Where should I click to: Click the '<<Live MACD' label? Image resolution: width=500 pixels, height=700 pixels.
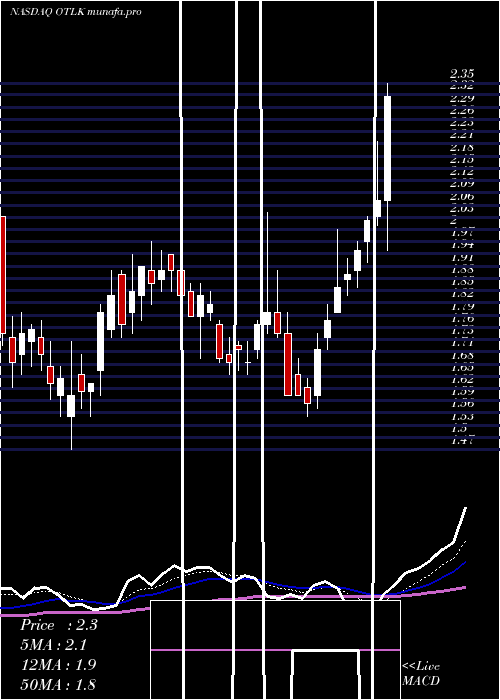[421, 673]
